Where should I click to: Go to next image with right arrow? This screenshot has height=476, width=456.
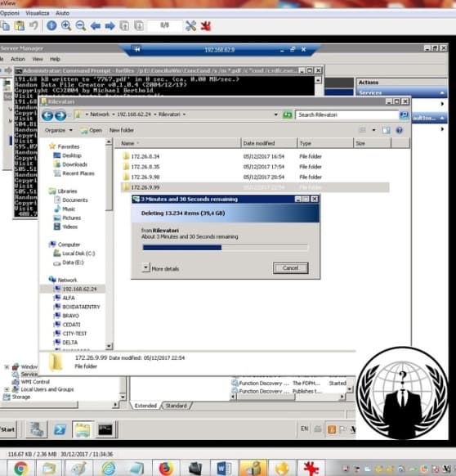pyautogui.click(x=110, y=26)
